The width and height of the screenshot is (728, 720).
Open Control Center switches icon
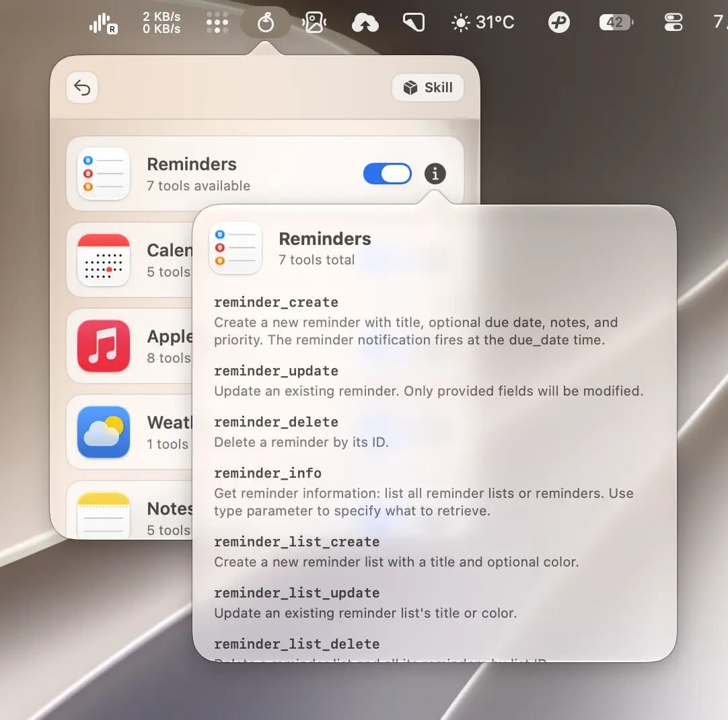[x=674, y=22]
